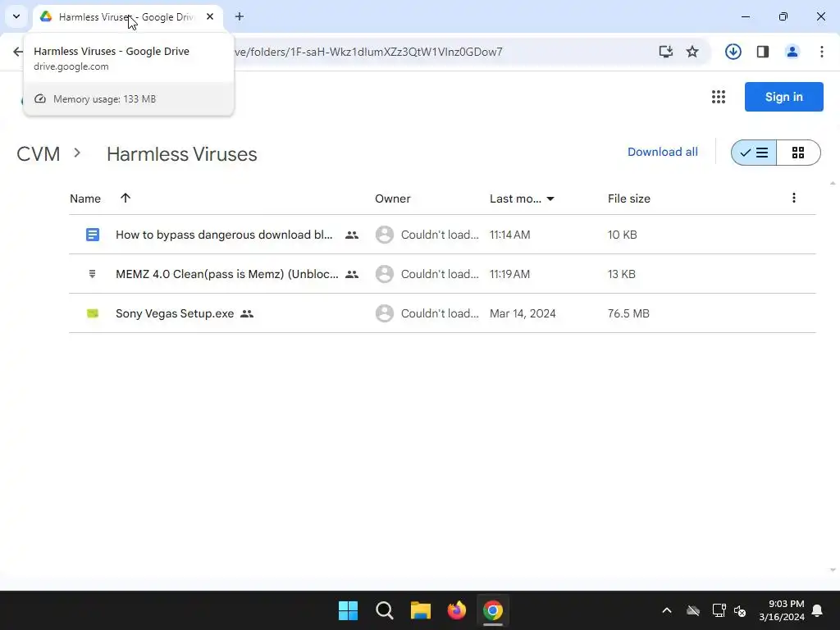Viewport: 840px width, 630px height.
Task: Click the Google Drive tab favicon
Action: coord(46,16)
